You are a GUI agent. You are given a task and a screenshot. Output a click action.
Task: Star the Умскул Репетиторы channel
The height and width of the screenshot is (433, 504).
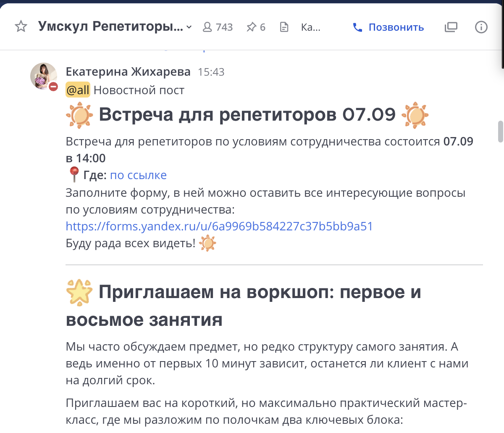click(x=21, y=27)
